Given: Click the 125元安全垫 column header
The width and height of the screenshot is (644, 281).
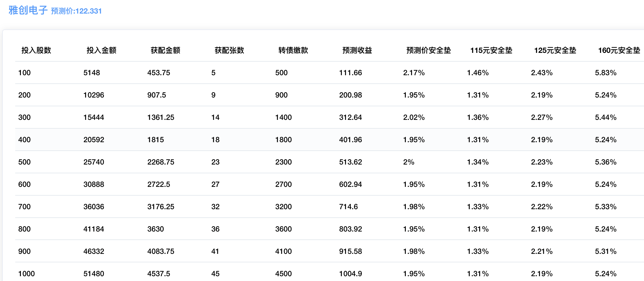Looking at the screenshot, I should click(x=555, y=50).
